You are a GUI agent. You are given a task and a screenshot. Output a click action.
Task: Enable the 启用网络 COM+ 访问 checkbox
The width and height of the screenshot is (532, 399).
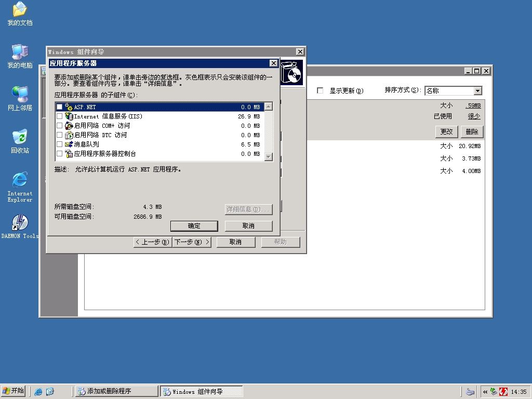click(x=59, y=126)
